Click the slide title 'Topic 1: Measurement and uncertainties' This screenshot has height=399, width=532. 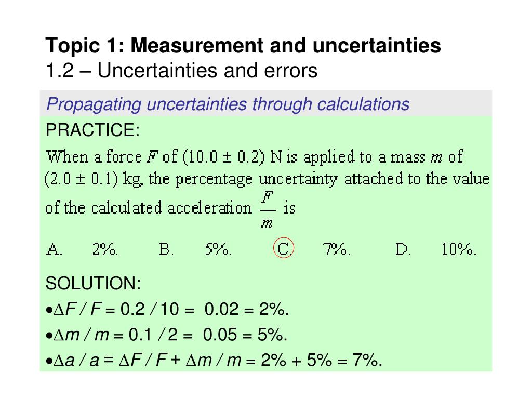(x=243, y=45)
